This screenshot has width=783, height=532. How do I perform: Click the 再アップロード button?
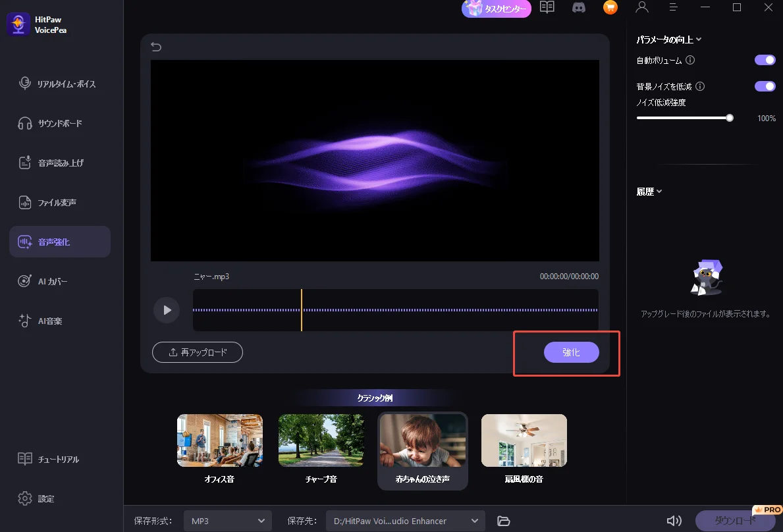(x=198, y=352)
